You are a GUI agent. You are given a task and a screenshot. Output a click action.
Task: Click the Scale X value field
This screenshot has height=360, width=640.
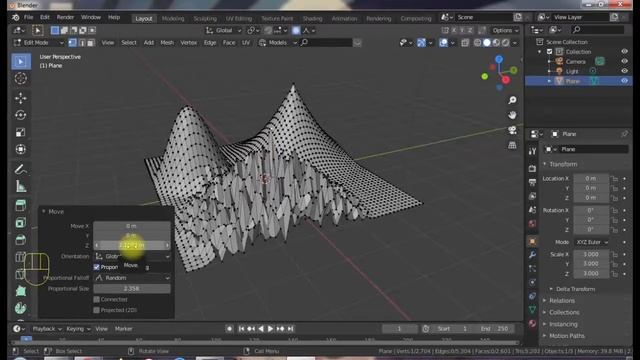(x=591, y=254)
